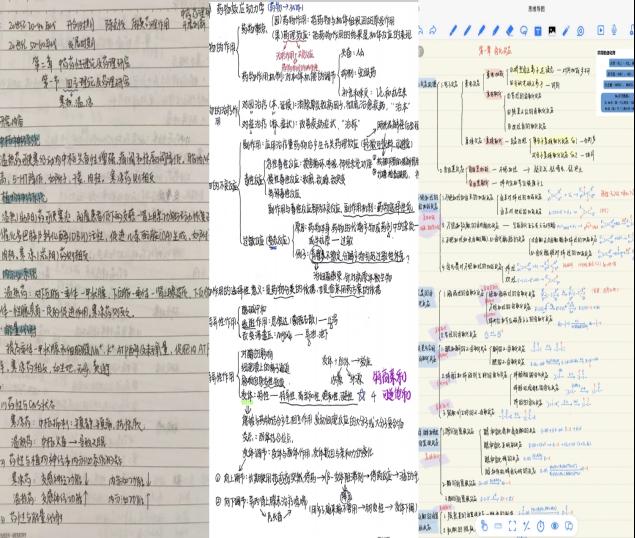Click the timer icon in bottom toolbar
The height and width of the screenshot is (538, 635).
pos(540,525)
